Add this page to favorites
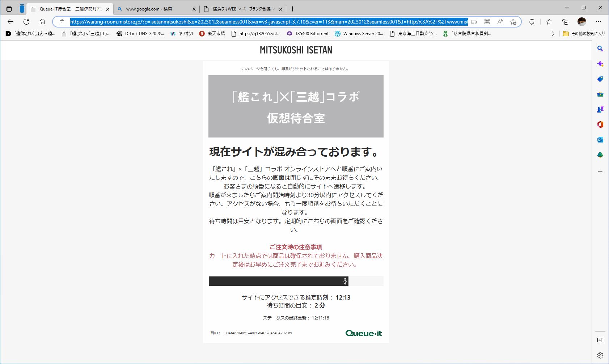This screenshot has width=609, height=364. click(x=513, y=22)
